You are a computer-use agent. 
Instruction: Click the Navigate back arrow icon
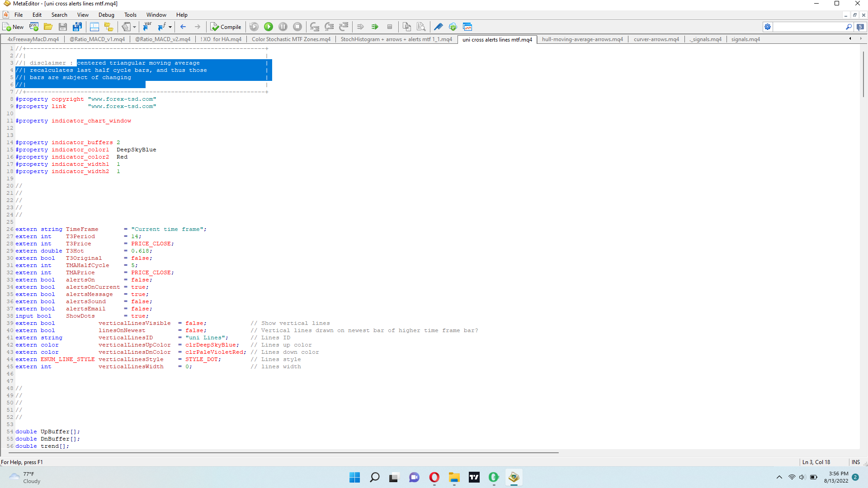click(183, 27)
